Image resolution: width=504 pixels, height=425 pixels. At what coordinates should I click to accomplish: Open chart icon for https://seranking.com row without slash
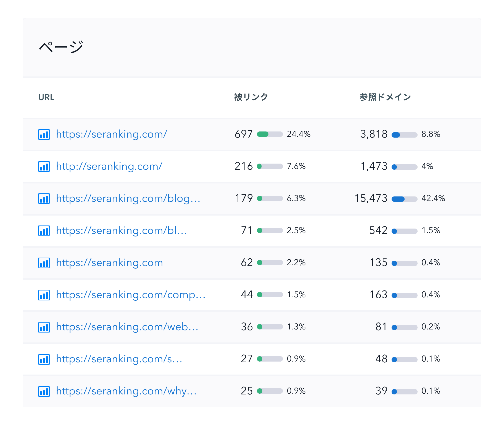[x=44, y=263]
